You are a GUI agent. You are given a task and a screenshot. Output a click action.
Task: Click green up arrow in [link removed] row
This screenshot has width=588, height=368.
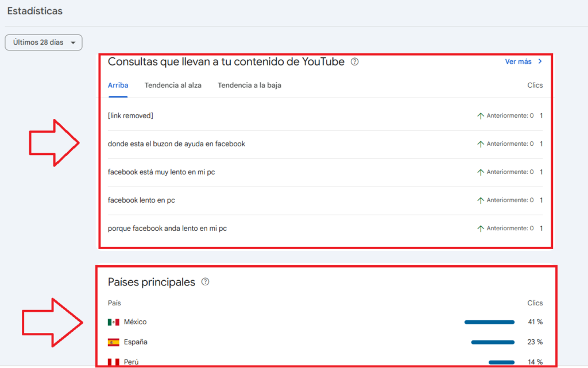coord(481,116)
